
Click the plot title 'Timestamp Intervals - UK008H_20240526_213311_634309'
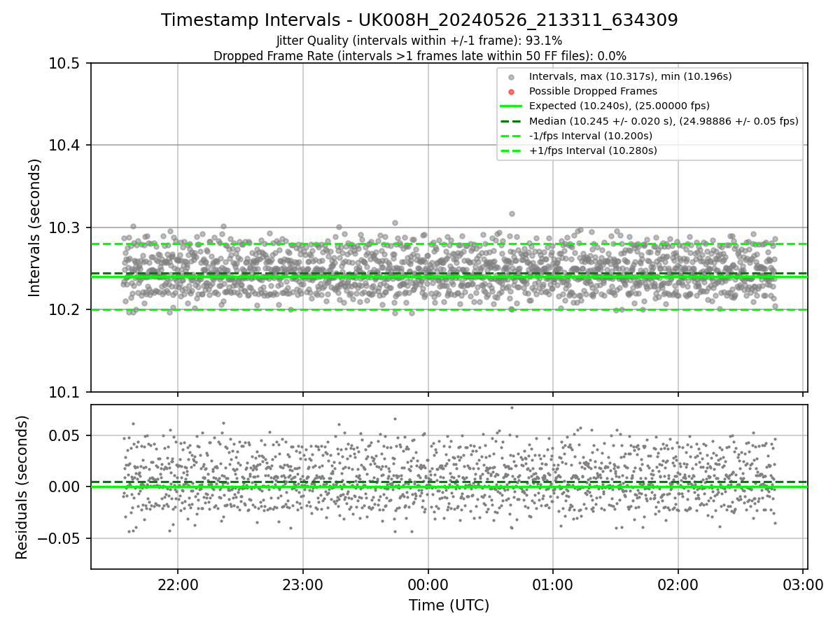point(419,20)
